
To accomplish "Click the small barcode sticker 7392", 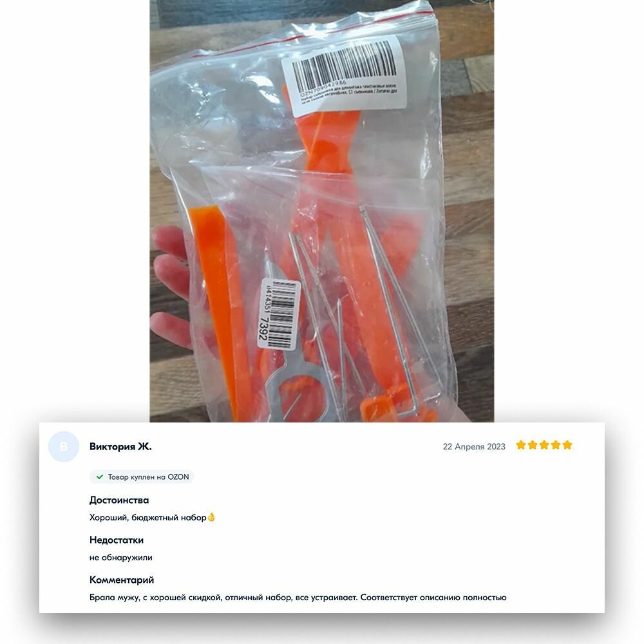I will (279, 316).
